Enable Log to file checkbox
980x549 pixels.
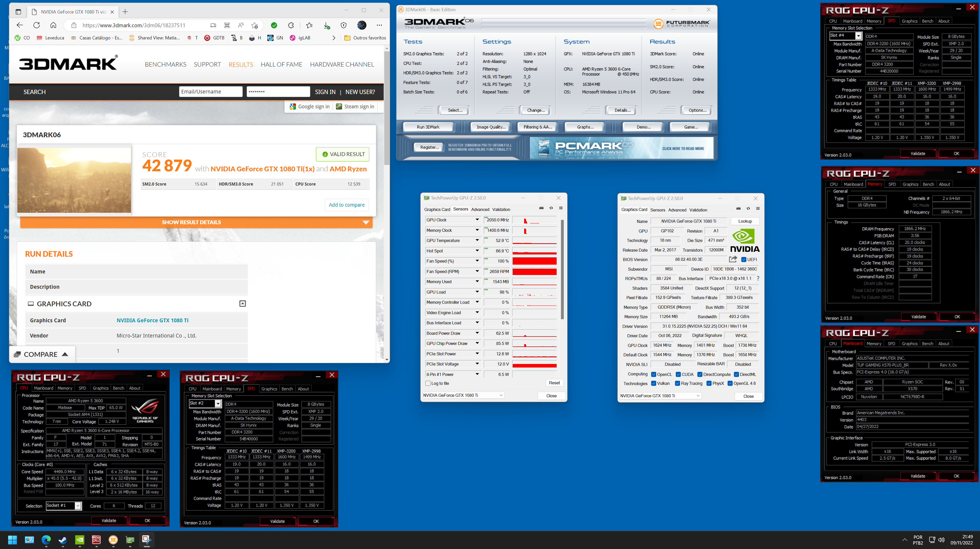428,383
